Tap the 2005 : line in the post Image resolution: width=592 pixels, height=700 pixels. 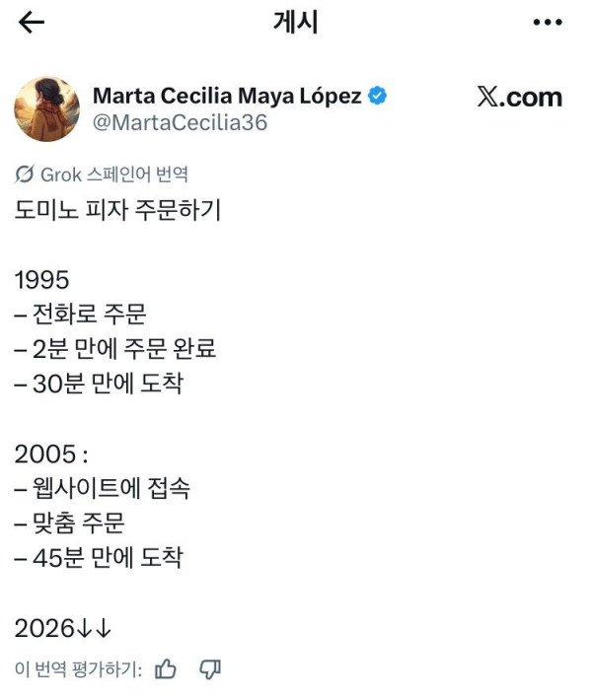[x=51, y=455]
